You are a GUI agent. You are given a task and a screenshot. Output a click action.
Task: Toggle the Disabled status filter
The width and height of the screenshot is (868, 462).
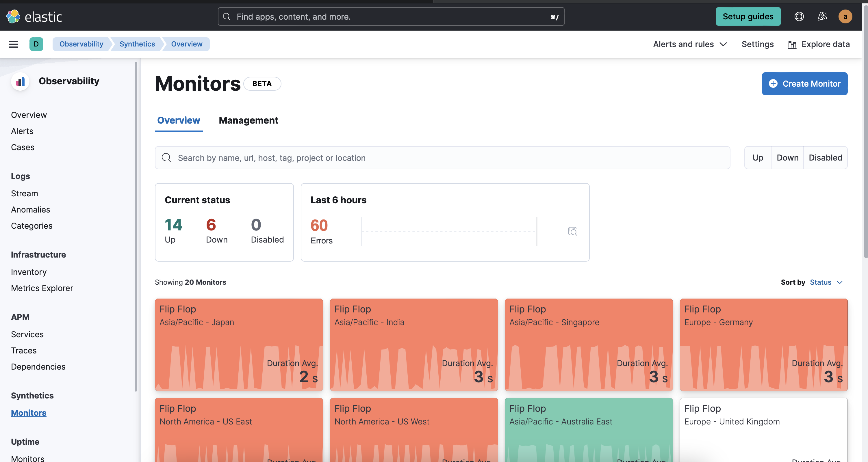[825, 158]
